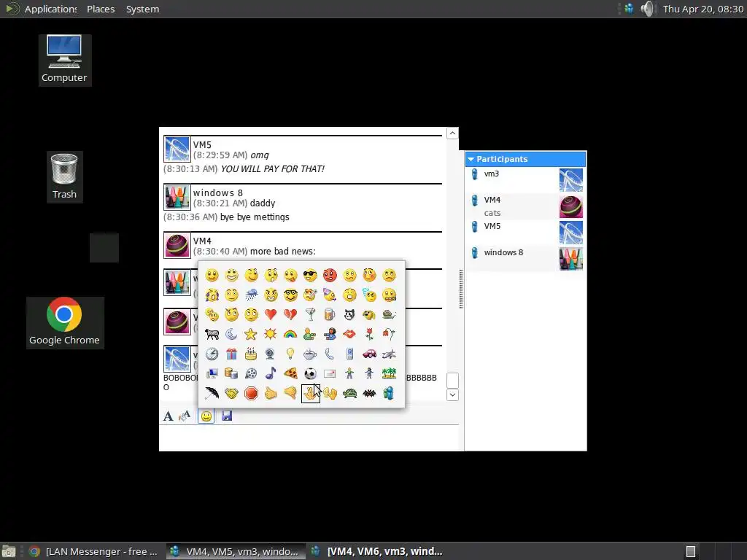747x560 pixels.
Task: Insert the film reel emoticon
Action: [x=251, y=374]
